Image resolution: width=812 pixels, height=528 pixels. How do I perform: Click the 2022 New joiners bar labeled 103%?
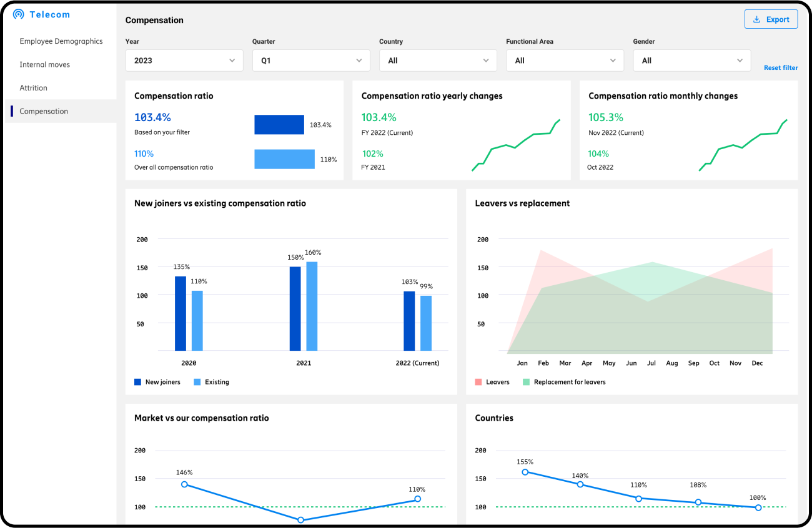(409, 321)
